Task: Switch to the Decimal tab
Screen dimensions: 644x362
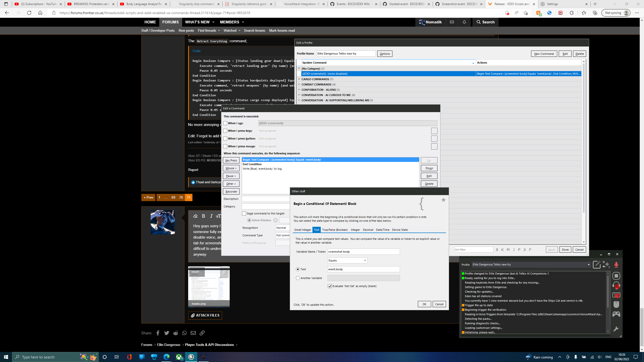Action: coord(368,230)
